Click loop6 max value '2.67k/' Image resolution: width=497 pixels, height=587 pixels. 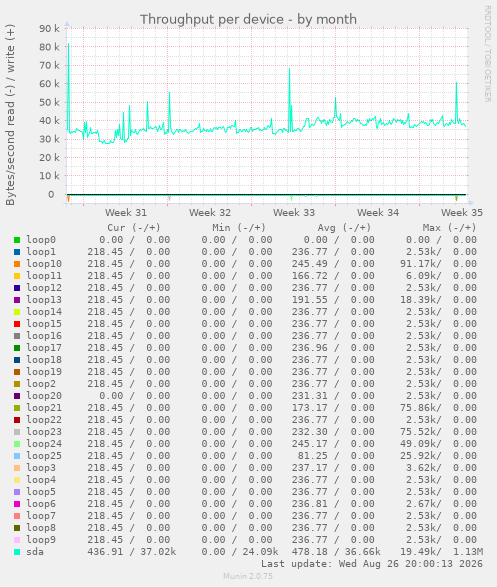[424, 504]
